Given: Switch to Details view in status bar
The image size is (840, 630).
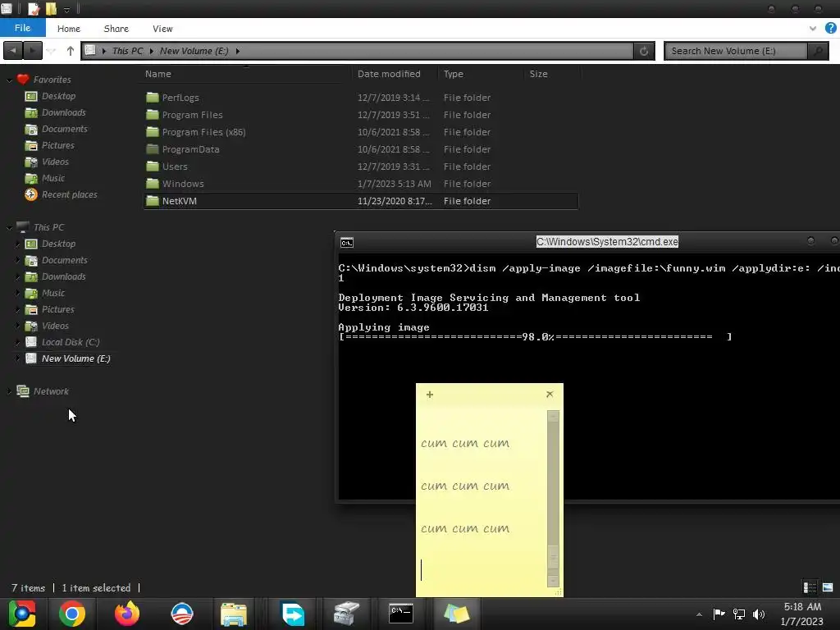Looking at the screenshot, I should 810,587.
